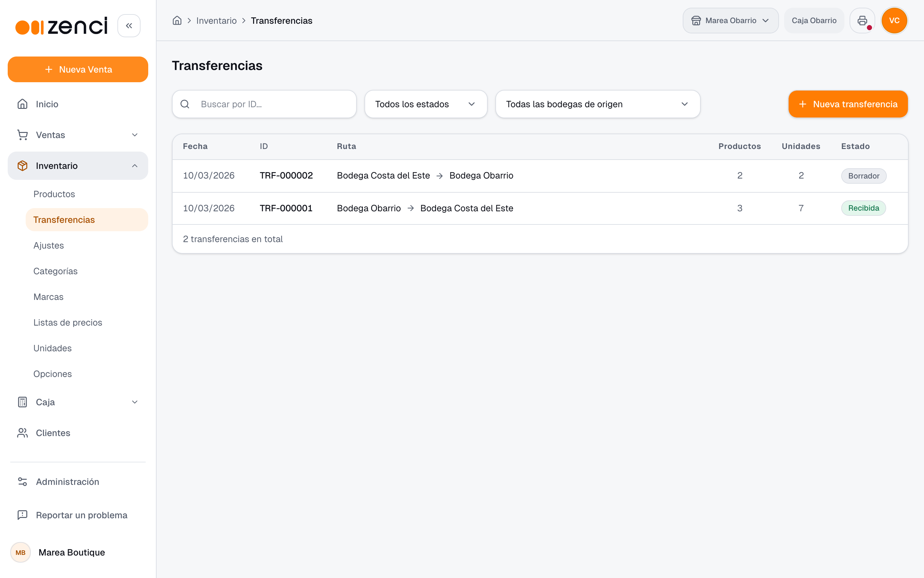Click the Estado column header
924x578 pixels.
[x=855, y=146]
